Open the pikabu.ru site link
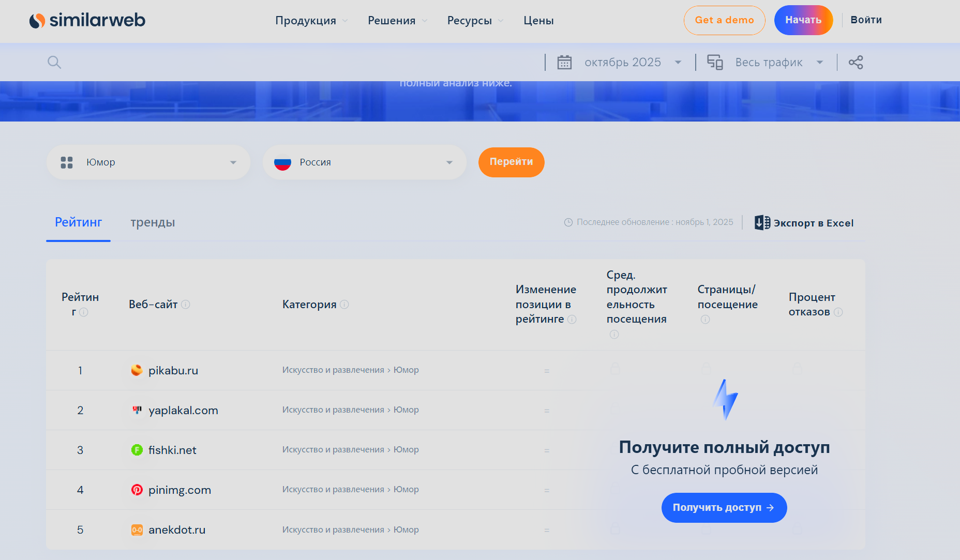Image resolution: width=960 pixels, height=560 pixels. 173,371
